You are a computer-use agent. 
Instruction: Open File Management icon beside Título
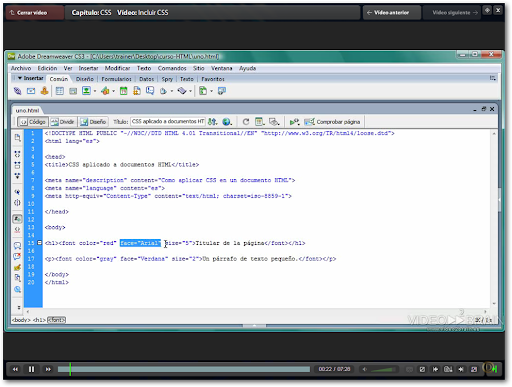[212, 122]
